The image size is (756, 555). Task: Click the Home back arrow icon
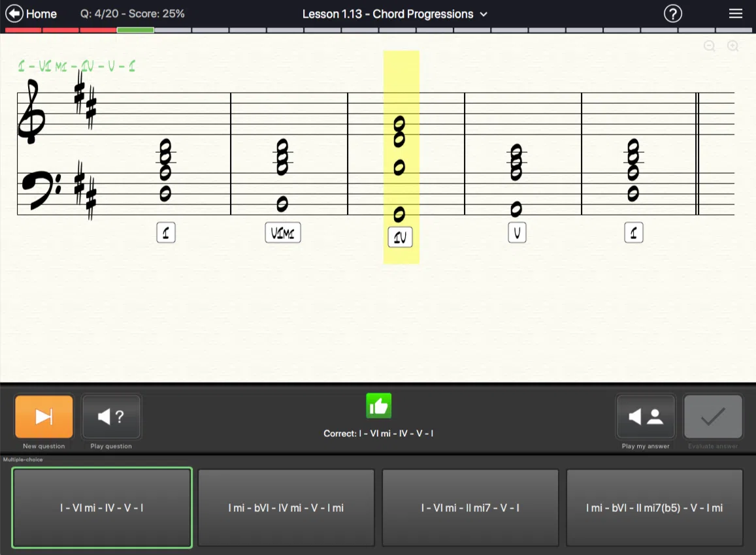(x=14, y=14)
